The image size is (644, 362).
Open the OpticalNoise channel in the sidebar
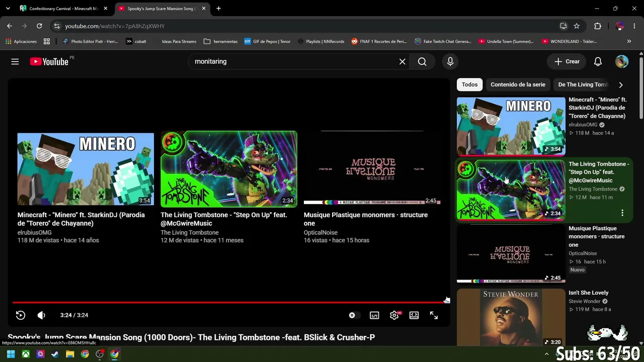[583, 253]
